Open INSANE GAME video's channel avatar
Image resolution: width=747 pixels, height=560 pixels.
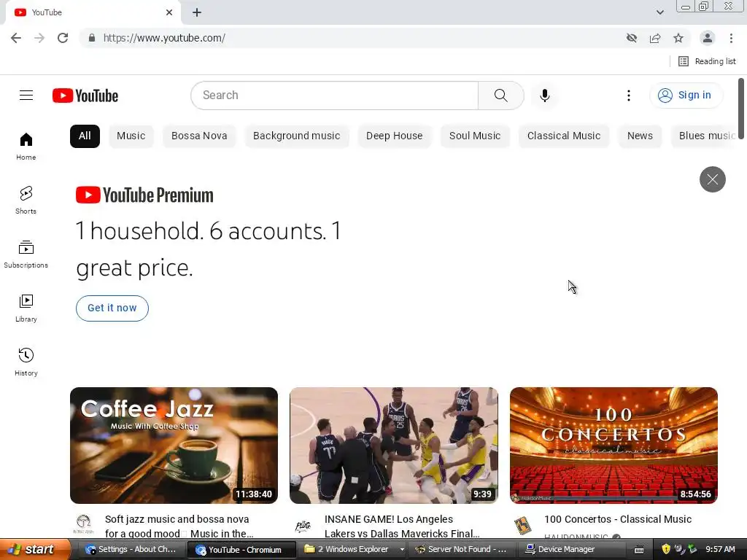tap(303, 526)
